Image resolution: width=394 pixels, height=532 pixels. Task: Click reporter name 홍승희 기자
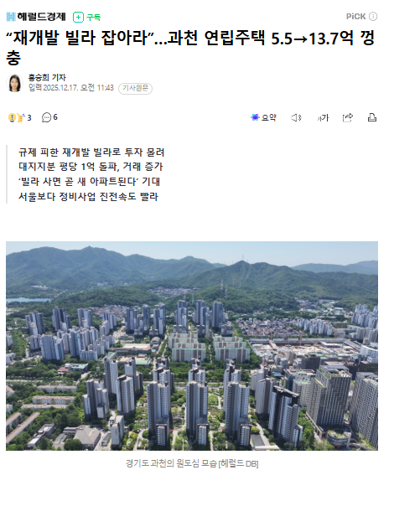tap(47, 78)
